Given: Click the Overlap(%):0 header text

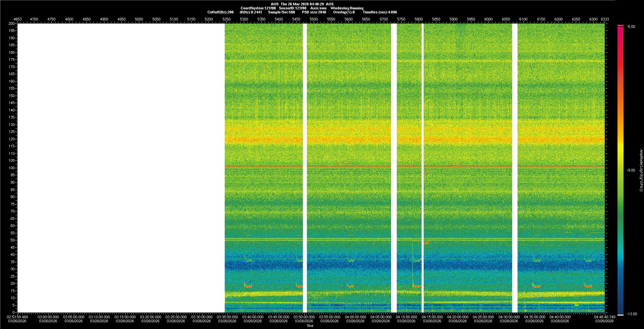Looking at the screenshot, I should click(344, 12).
